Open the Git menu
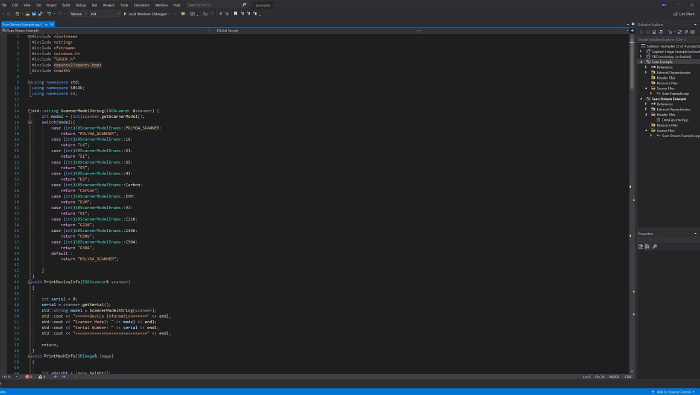This screenshot has width=700, height=395. coord(38,5)
